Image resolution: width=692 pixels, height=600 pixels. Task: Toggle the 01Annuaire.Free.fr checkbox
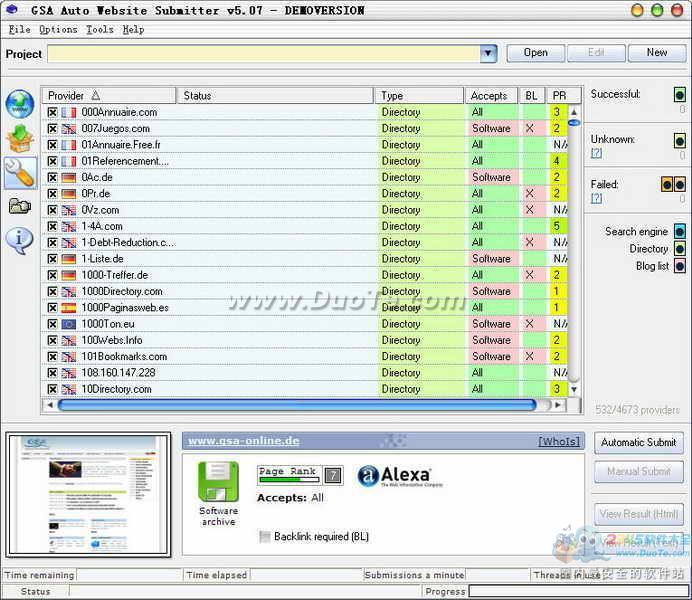[52, 145]
